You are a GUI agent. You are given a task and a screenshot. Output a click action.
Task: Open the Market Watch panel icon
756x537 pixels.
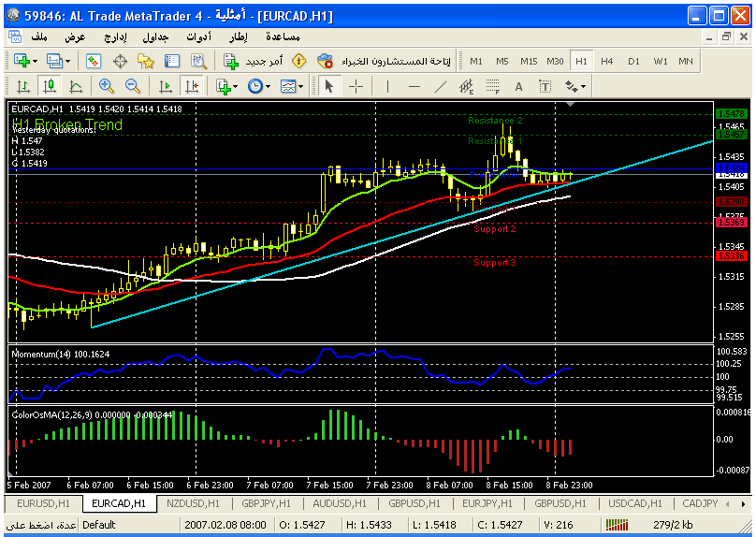(x=92, y=61)
